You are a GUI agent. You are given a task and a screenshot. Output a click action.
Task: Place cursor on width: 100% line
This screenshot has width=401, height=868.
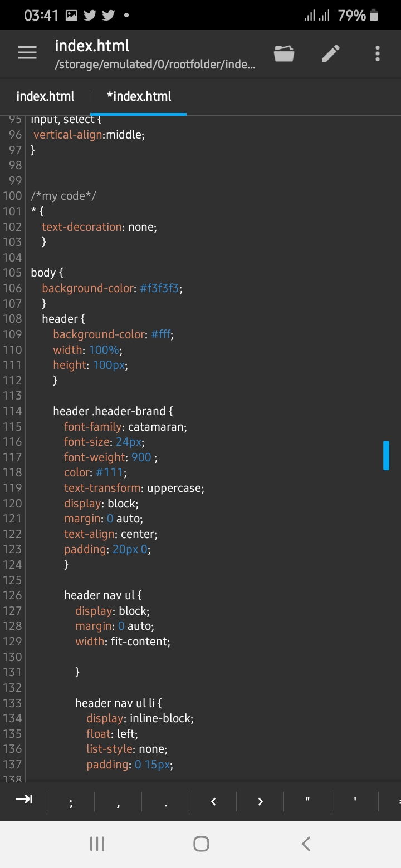coord(87,350)
